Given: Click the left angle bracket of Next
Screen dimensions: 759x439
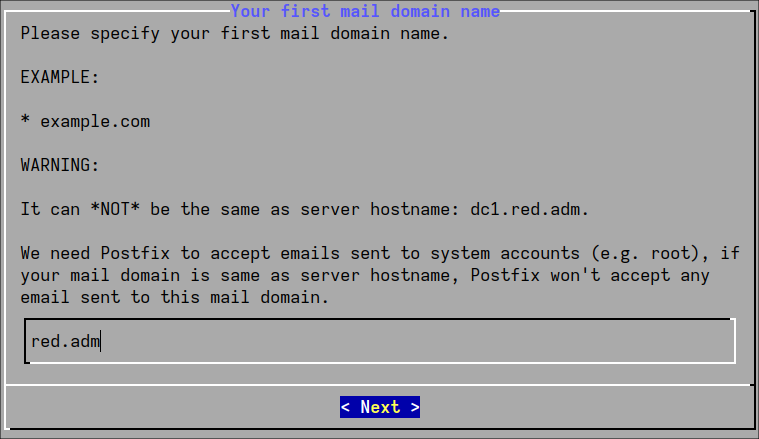Looking at the screenshot, I should (x=345, y=407).
